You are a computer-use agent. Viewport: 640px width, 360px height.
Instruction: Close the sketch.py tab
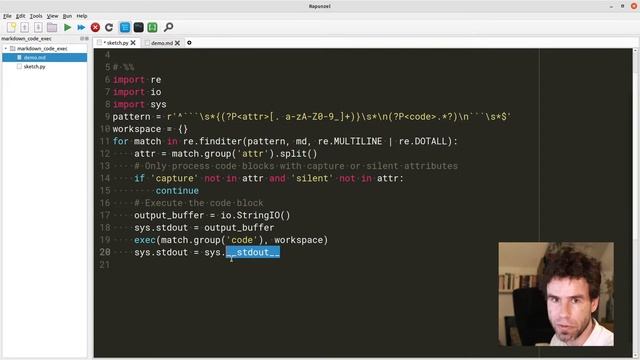click(x=133, y=42)
